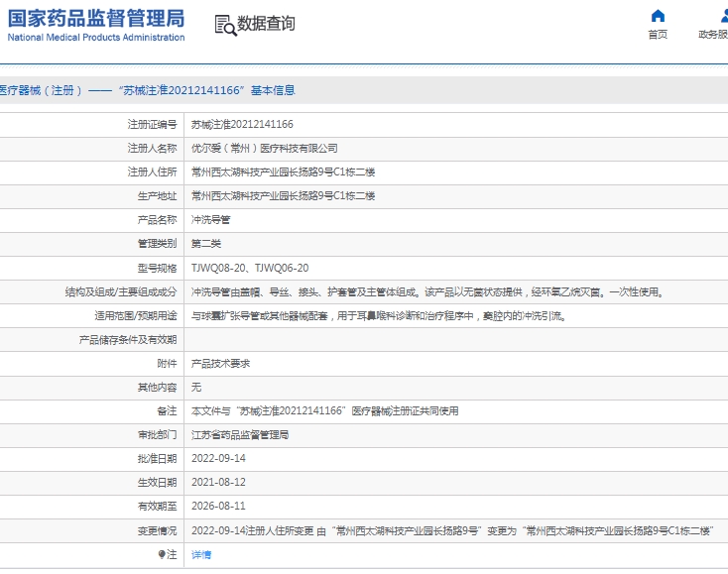This screenshot has width=728, height=574.
Task: Click the 备注 label
Action: (x=167, y=411)
